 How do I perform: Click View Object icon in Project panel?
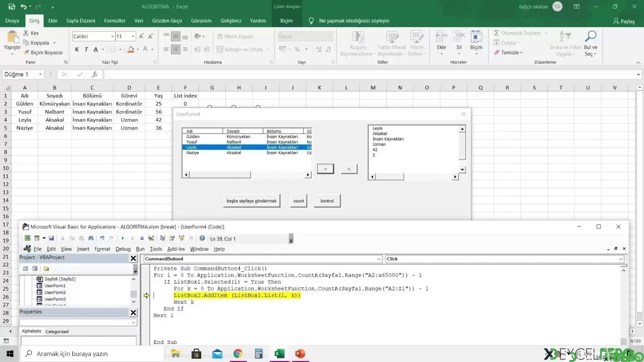35,268
